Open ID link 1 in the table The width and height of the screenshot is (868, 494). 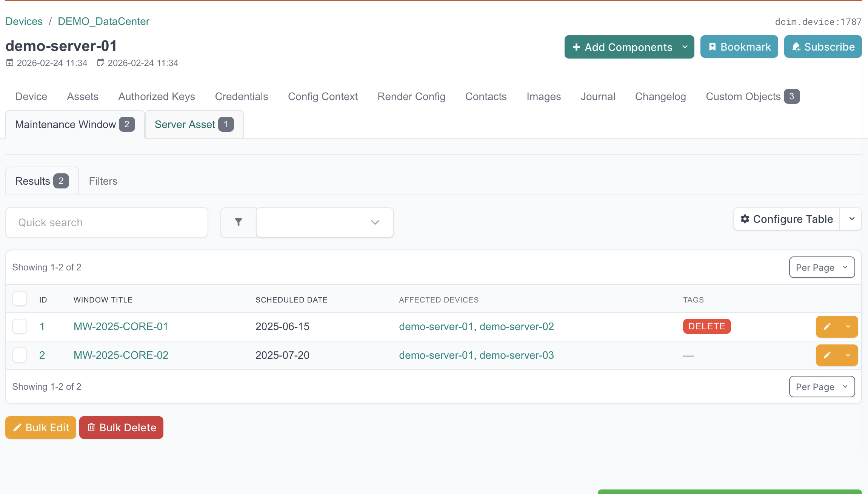point(42,327)
